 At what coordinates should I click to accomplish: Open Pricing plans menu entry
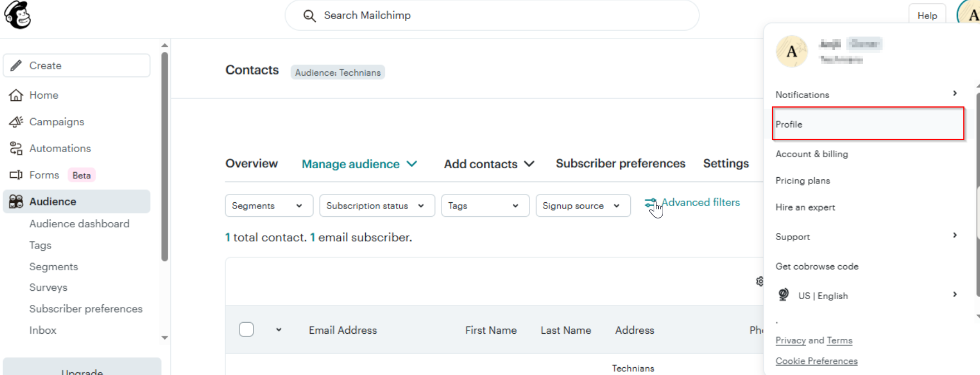(x=802, y=181)
